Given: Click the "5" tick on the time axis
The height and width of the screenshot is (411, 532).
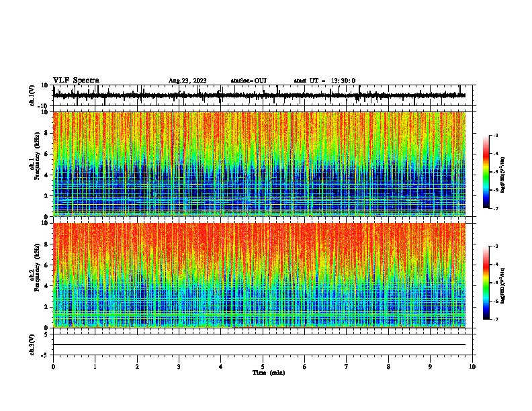Looking at the screenshot, I should [263, 367].
